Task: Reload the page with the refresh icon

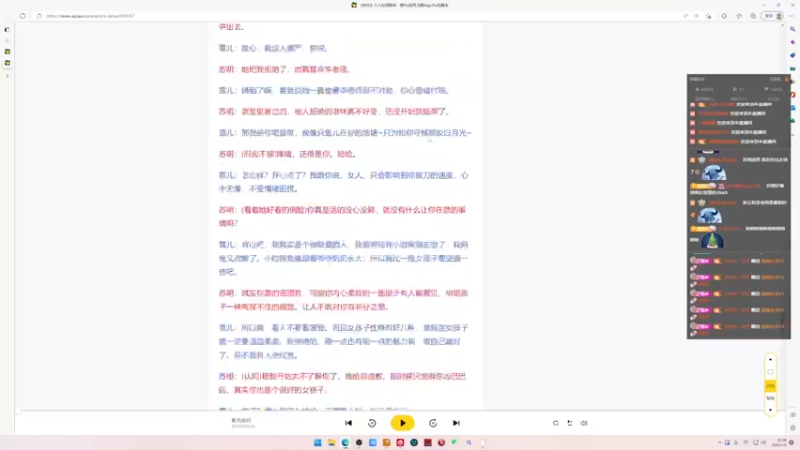Action: 22,16
